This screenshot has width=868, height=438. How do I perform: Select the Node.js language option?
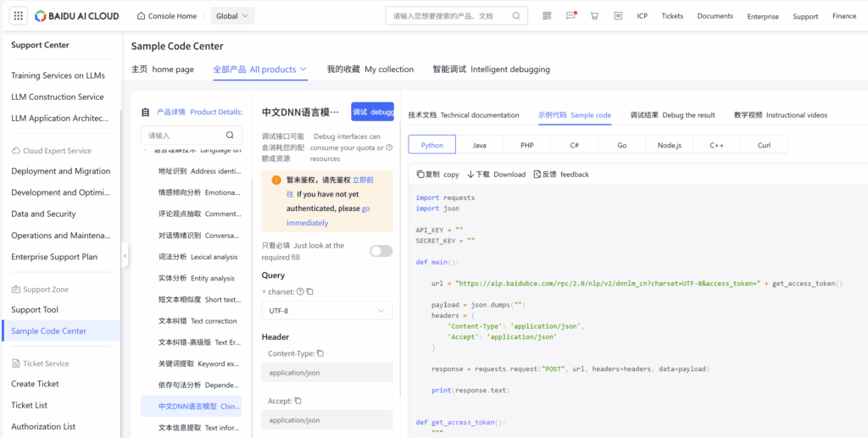[669, 145]
